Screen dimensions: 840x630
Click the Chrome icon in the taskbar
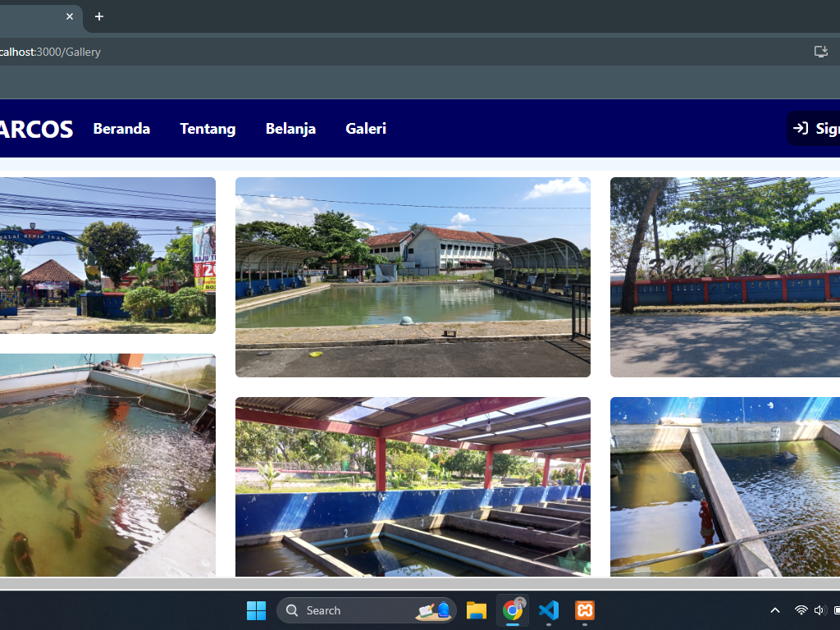pyautogui.click(x=513, y=610)
